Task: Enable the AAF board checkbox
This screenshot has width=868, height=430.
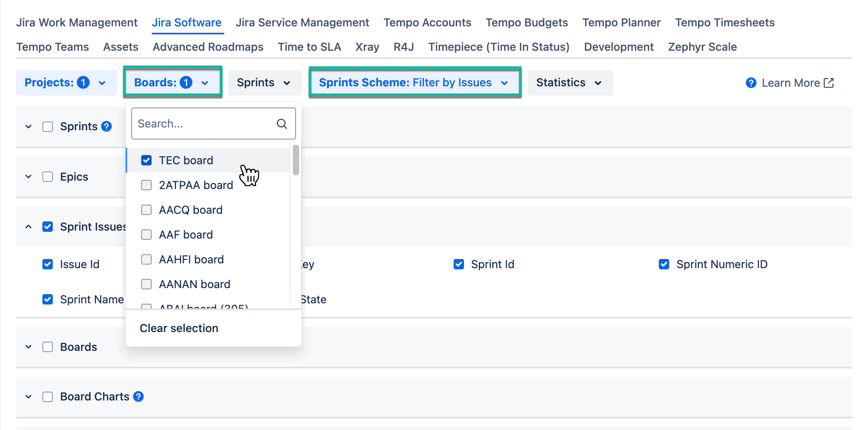Action: coord(146,235)
